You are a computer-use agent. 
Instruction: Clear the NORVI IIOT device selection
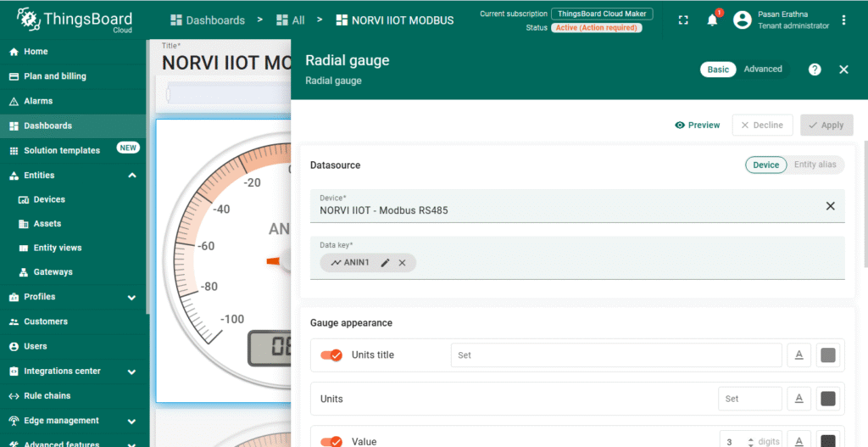[x=830, y=206]
